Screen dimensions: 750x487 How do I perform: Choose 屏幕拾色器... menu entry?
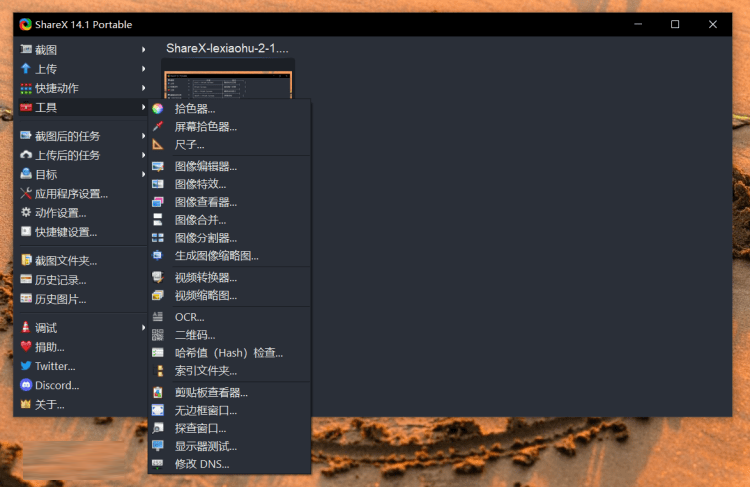(230, 126)
